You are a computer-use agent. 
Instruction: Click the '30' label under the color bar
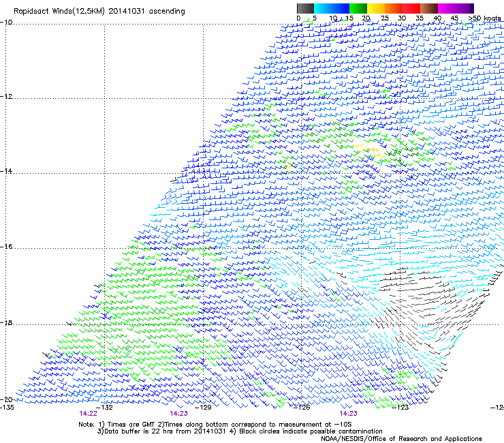point(402,18)
